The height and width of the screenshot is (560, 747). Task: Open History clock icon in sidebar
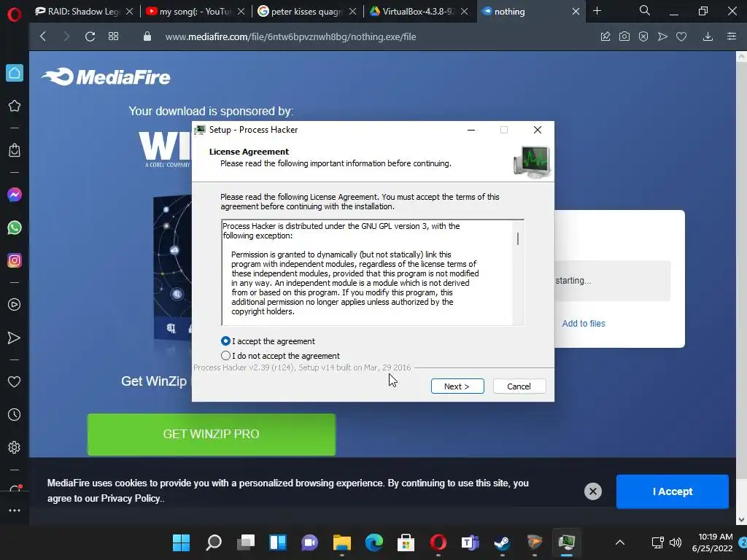[x=15, y=415]
